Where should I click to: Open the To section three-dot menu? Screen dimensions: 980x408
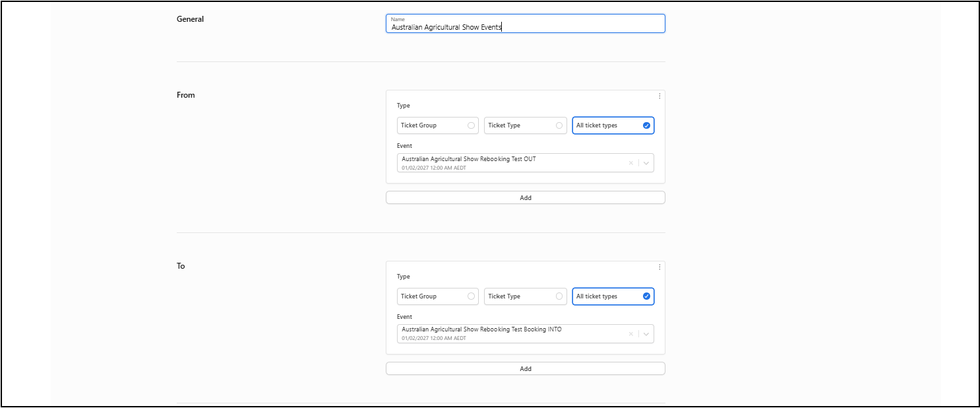click(659, 267)
